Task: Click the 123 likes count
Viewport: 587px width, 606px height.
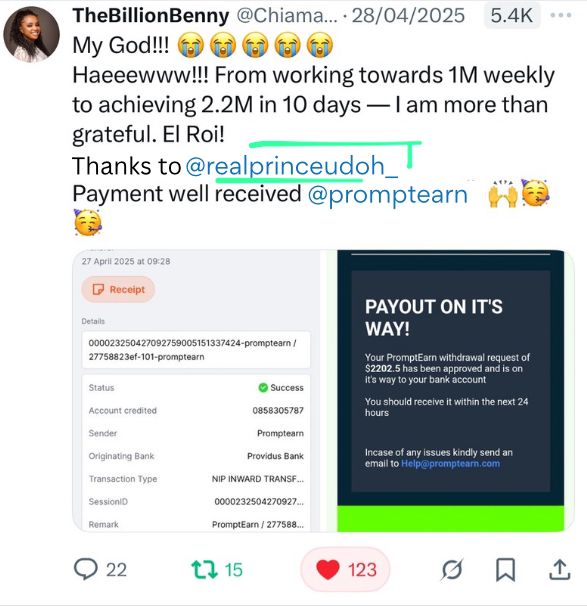Action: click(x=362, y=570)
